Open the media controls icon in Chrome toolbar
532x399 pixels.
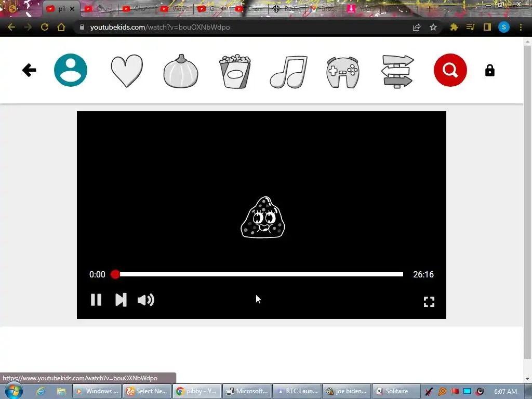click(470, 27)
